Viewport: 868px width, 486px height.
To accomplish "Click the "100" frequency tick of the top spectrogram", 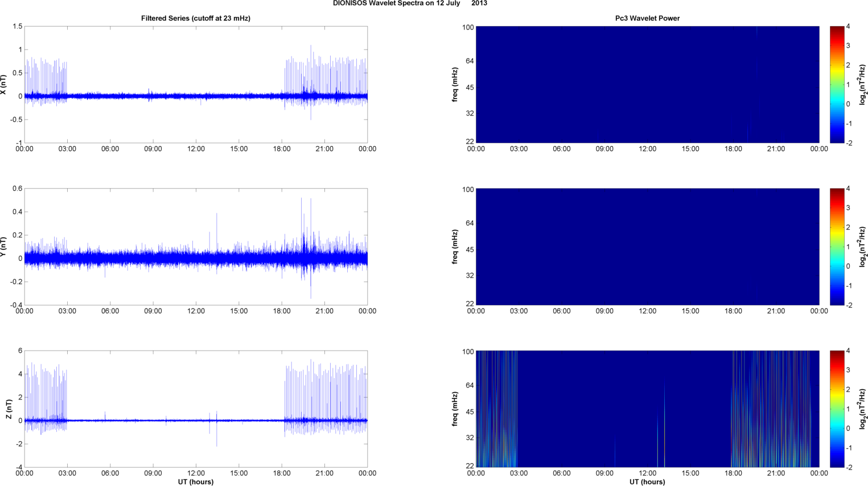I will click(468, 27).
